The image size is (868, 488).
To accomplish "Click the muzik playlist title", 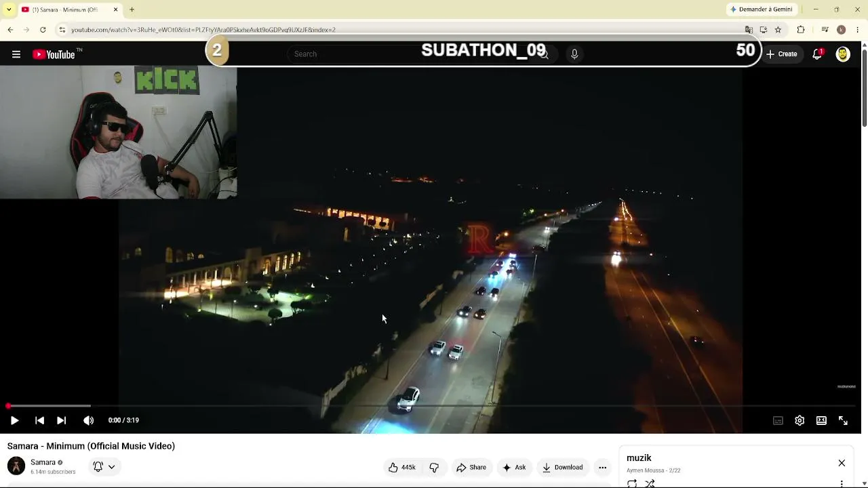I will tap(639, 458).
